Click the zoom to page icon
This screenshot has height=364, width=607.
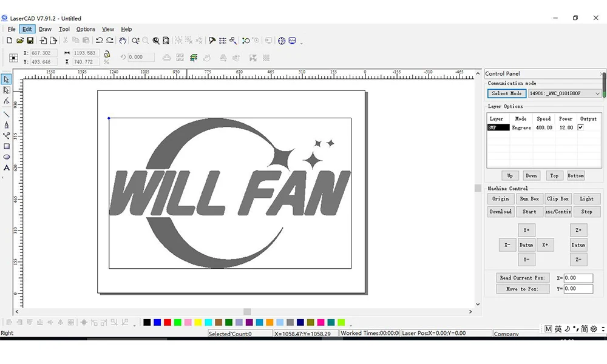coord(166,40)
